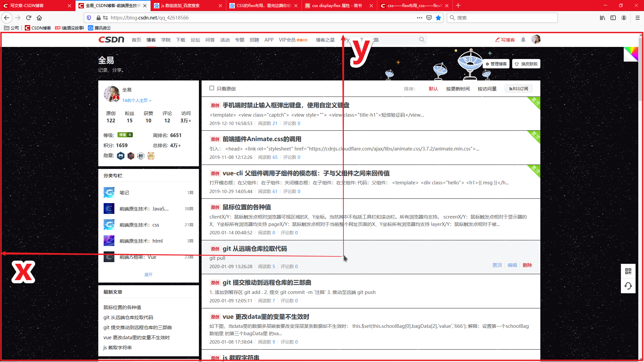Open the TA的个人主页 link

[137, 100]
